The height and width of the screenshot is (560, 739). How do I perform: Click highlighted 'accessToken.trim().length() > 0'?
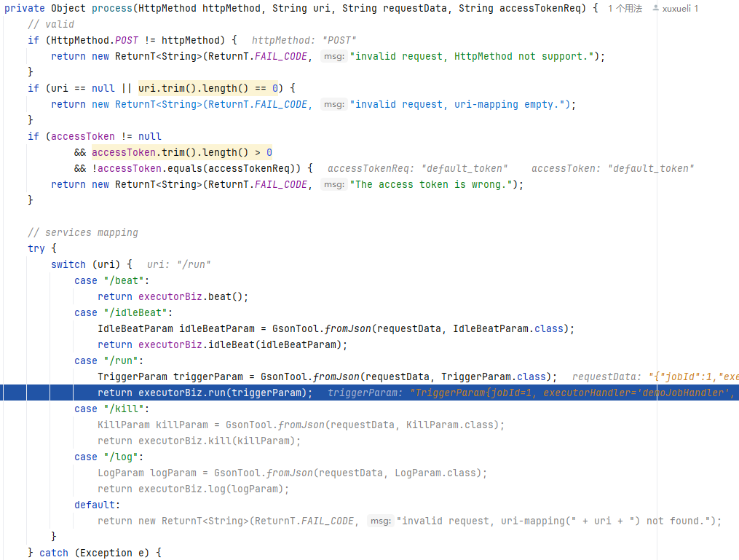(x=182, y=152)
